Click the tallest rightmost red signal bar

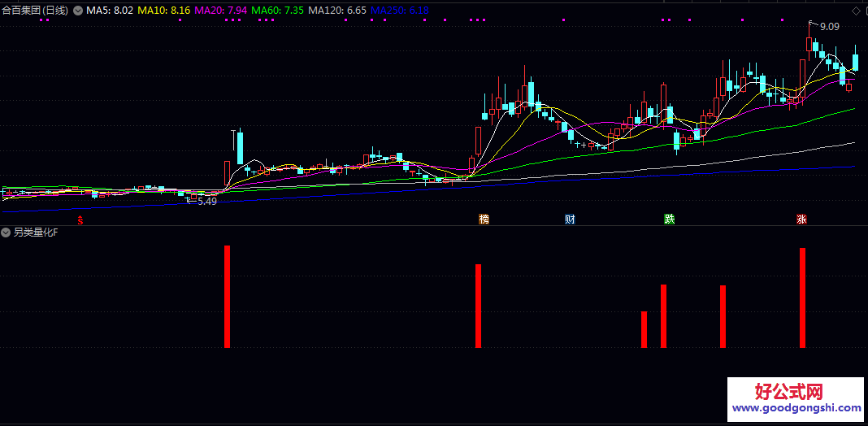[x=802, y=298]
